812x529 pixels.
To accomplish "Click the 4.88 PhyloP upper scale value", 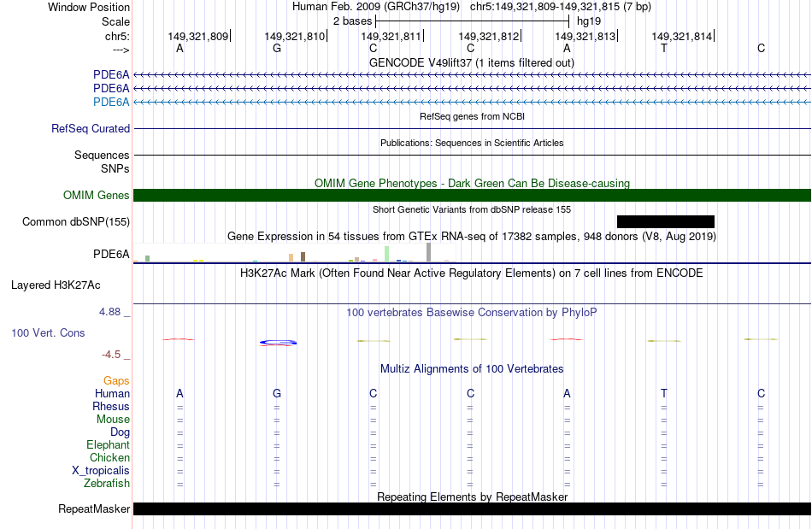I will coord(109,312).
